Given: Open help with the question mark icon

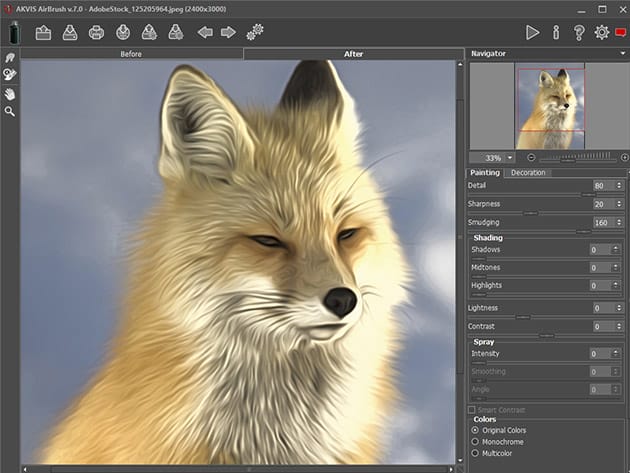Looking at the screenshot, I should click(578, 32).
